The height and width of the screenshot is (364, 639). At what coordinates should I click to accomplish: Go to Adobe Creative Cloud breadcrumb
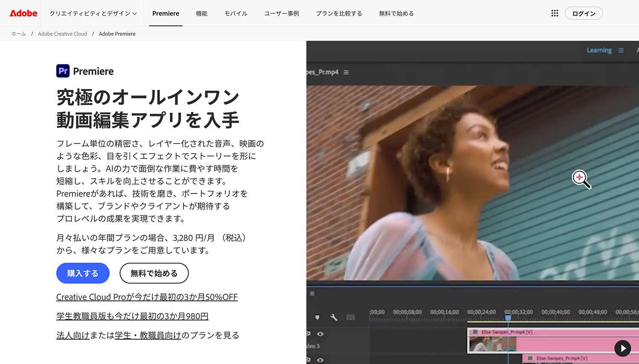62,34
